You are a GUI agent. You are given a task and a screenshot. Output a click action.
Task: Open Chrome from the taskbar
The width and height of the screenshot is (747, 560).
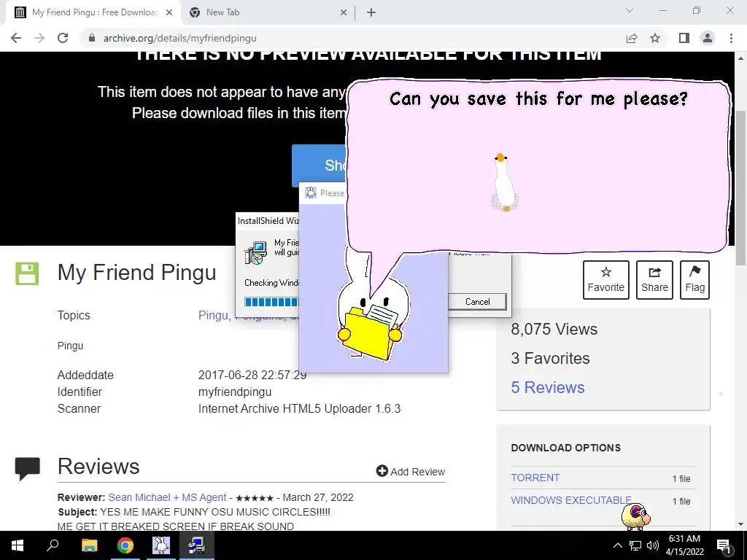coord(125,545)
